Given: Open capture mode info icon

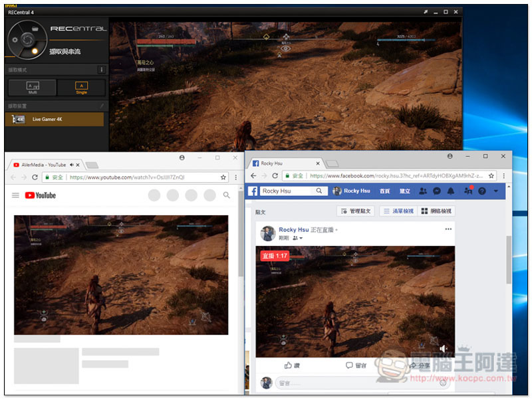Looking at the screenshot, I should [x=101, y=70].
